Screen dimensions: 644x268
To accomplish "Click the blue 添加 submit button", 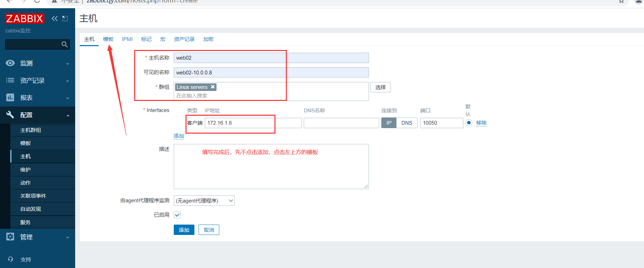I will (x=184, y=230).
